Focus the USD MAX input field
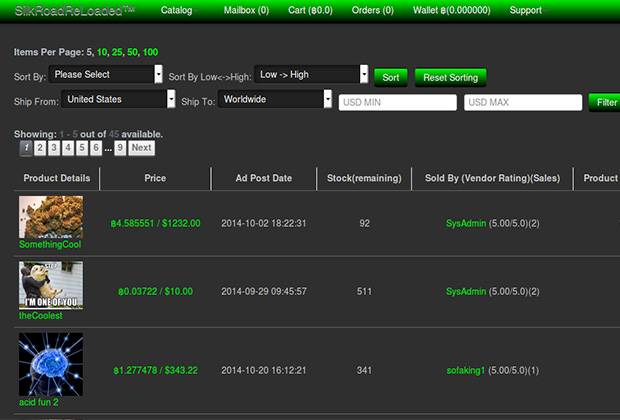 (522, 102)
